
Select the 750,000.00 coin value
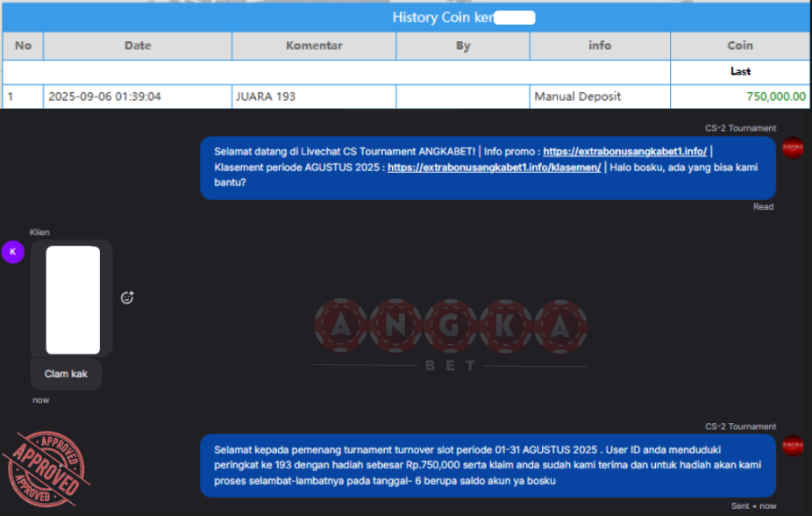[x=776, y=97]
